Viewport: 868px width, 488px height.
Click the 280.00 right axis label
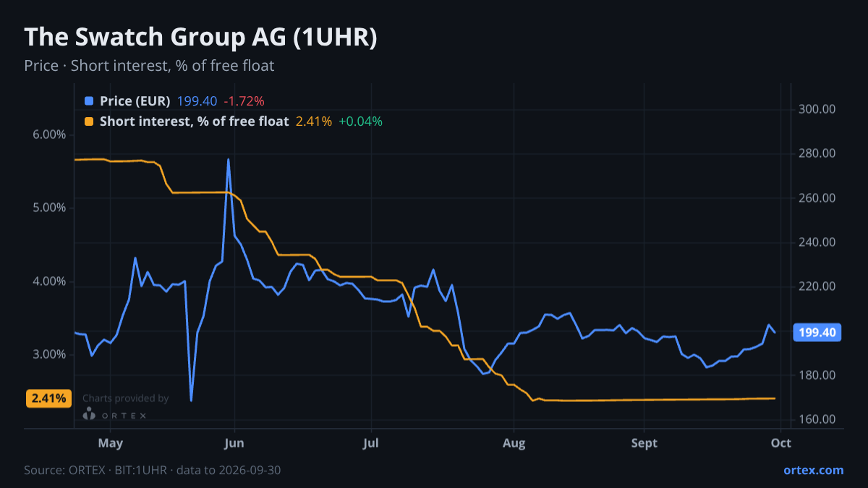click(x=817, y=153)
